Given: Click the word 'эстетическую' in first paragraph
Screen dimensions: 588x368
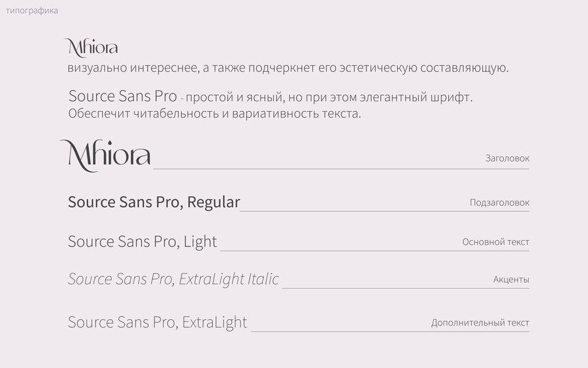Looking at the screenshot, I should pyautogui.click(x=378, y=68).
